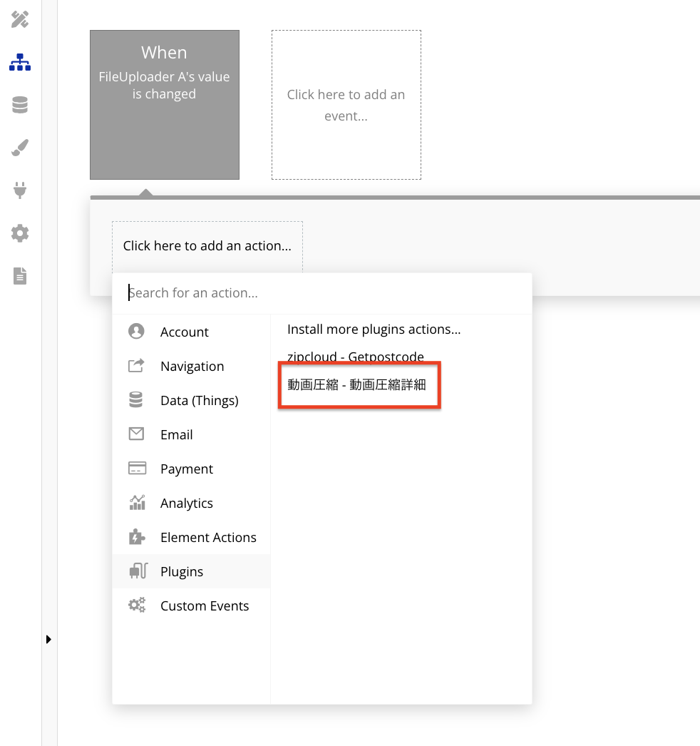
Task: Click the Navigation share-arrow icon
Action: tap(136, 365)
